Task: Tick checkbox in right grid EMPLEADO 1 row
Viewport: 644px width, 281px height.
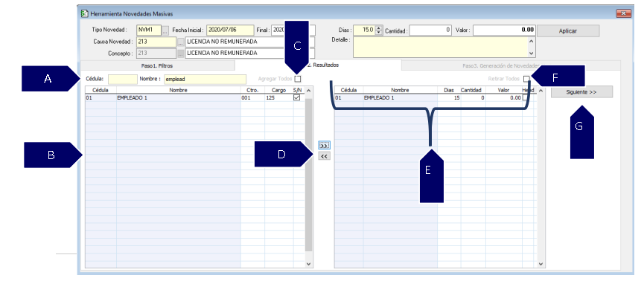Action: pos(526,98)
